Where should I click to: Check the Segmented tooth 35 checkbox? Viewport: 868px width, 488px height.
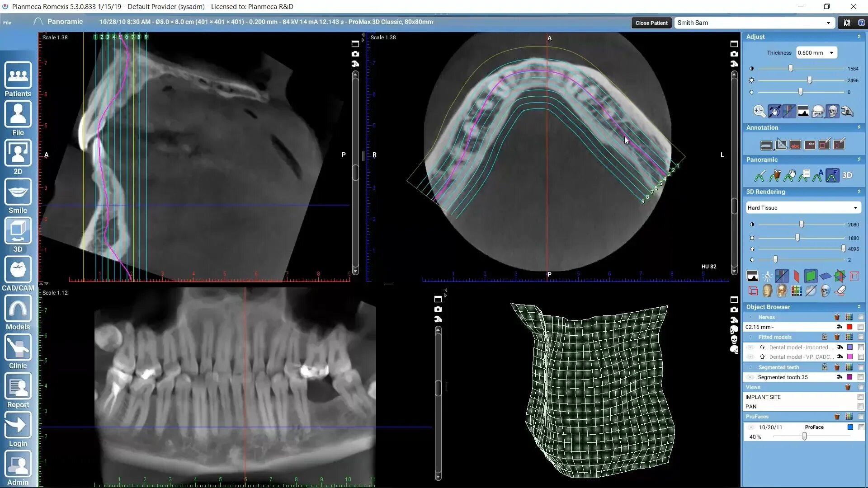point(861,377)
